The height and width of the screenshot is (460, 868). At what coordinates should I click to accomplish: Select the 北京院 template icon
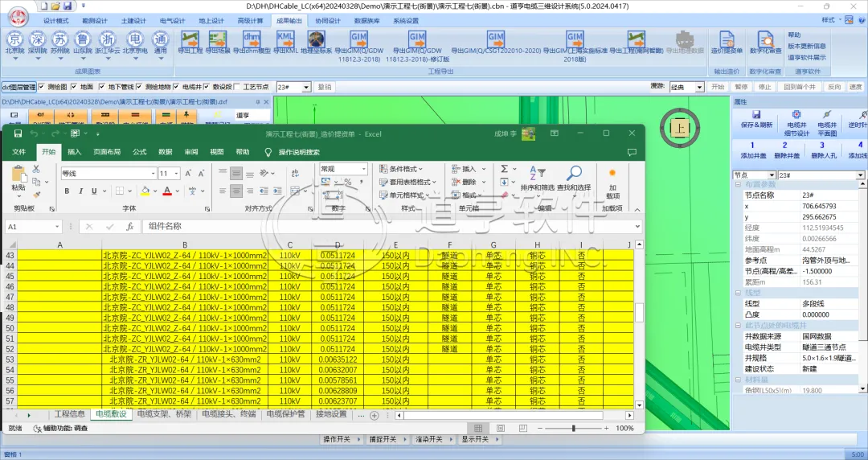pyautogui.click(x=14, y=41)
